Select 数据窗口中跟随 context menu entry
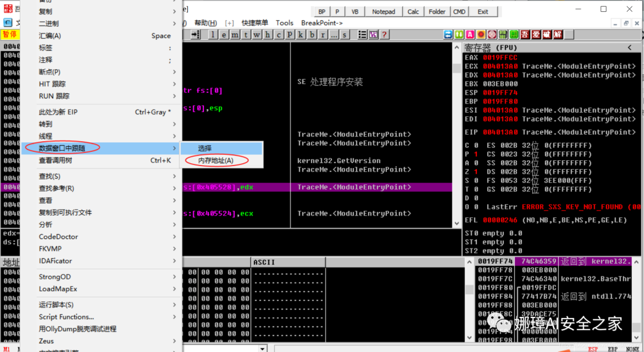The image size is (644, 352). pyautogui.click(x=101, y=148)
